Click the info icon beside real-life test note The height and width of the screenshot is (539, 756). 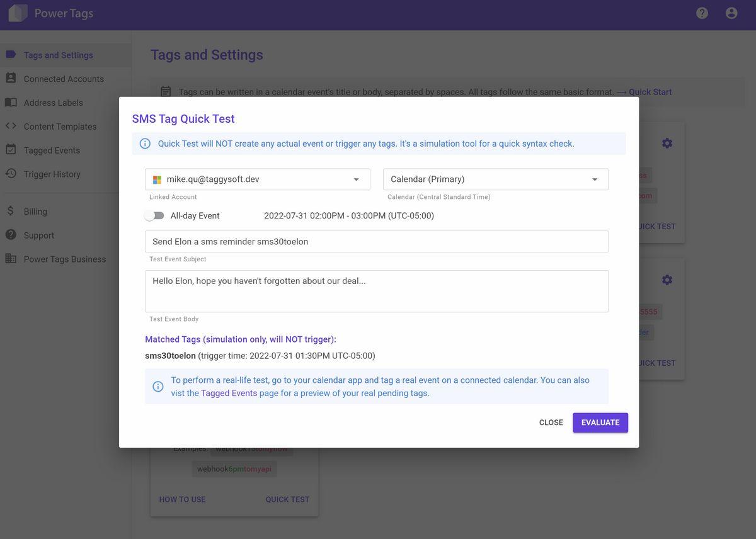(158, 387)
